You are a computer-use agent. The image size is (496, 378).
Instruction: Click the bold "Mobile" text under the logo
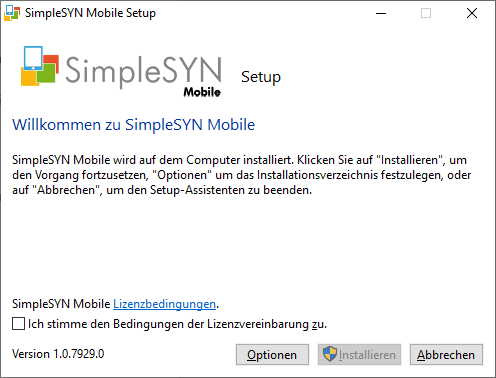click(x=202, y=92)
